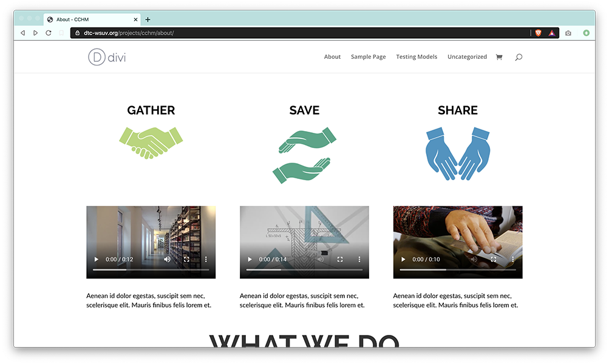Viewport: 609px width, 364px height.
Task: Open the shopping cart icon
Action: pyautogui.click(x=499, y=57)
